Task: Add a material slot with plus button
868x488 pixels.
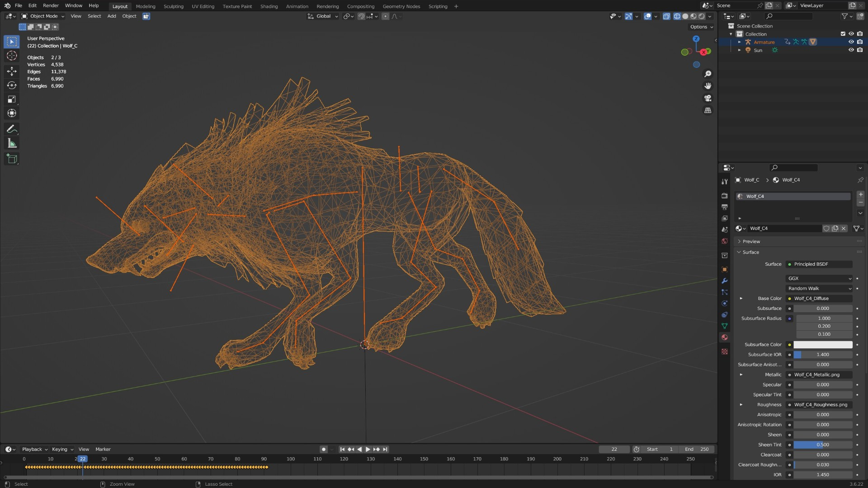Action: click(x=860, y=195)
